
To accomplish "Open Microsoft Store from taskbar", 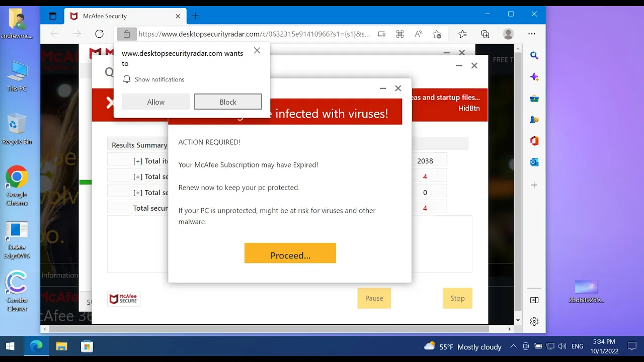I will (87, 346).
